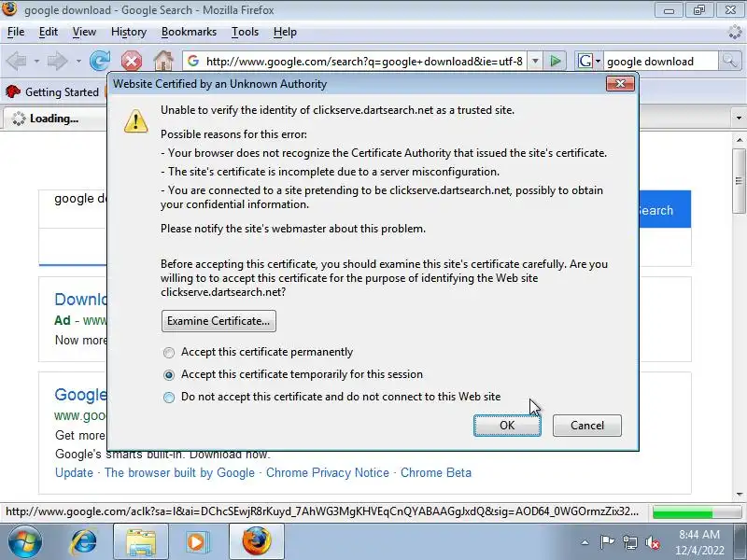Click the Examine Certificate... button
Viewport: 747px width, 560px height.
pos(218,321)
